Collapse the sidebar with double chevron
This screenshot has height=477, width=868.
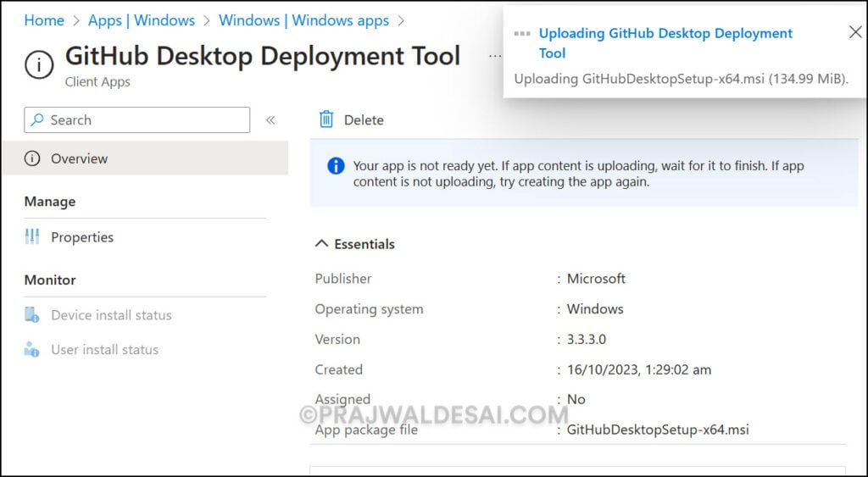point(270,120)
